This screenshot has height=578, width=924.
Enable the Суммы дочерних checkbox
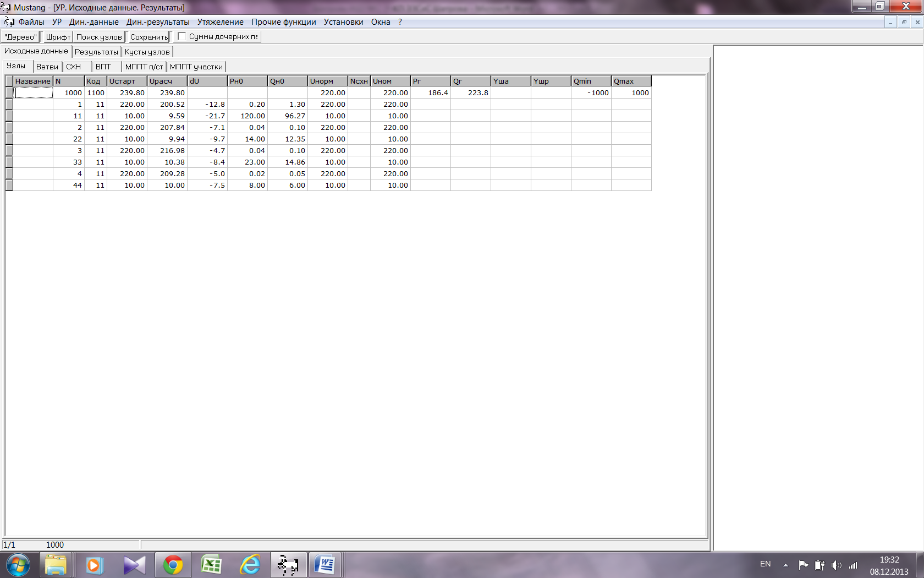(182, 37)
